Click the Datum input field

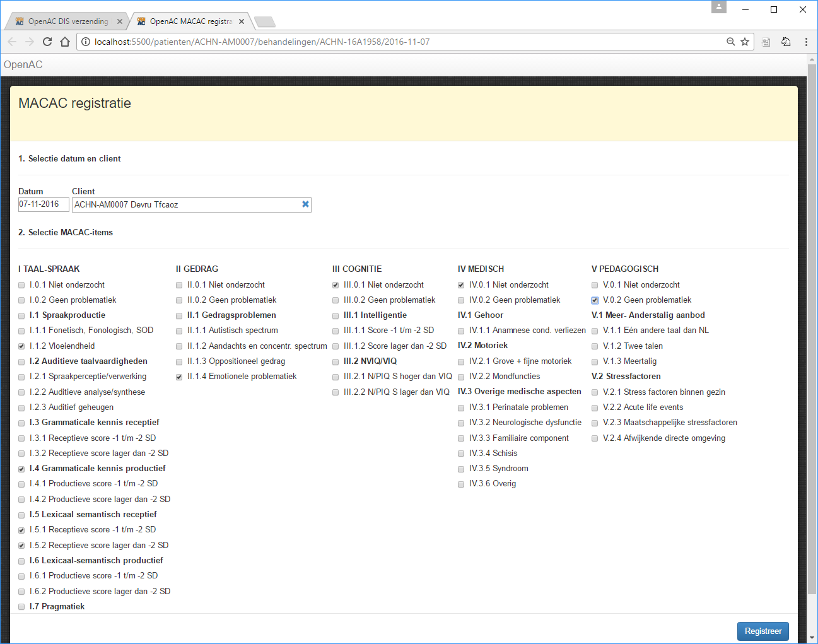43,204
